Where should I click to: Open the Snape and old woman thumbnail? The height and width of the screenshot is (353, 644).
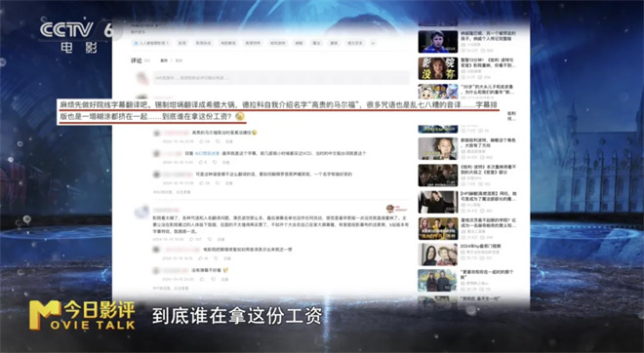click(x=438, y=255)
